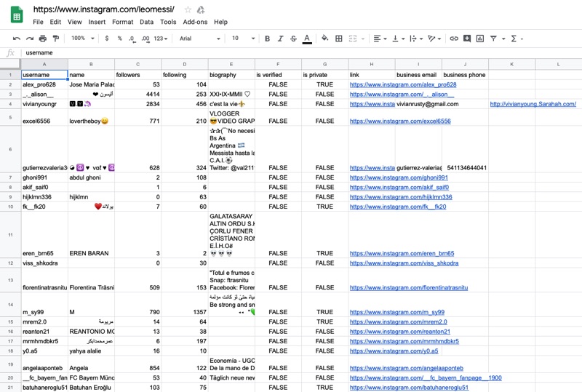
Task: Open the fill color picker
Action: pos(324,38)
